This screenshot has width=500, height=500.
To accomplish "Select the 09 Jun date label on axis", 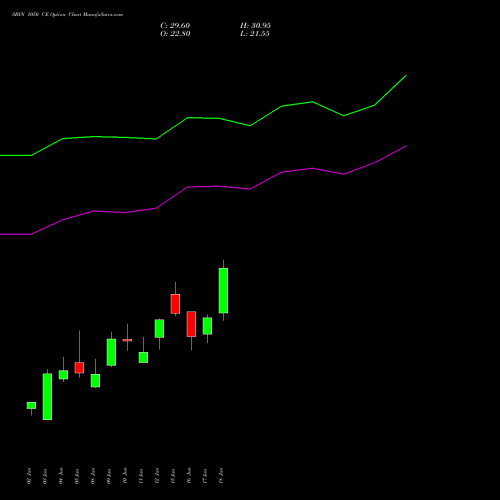I will pyautogui.click(x=109, y=476).
